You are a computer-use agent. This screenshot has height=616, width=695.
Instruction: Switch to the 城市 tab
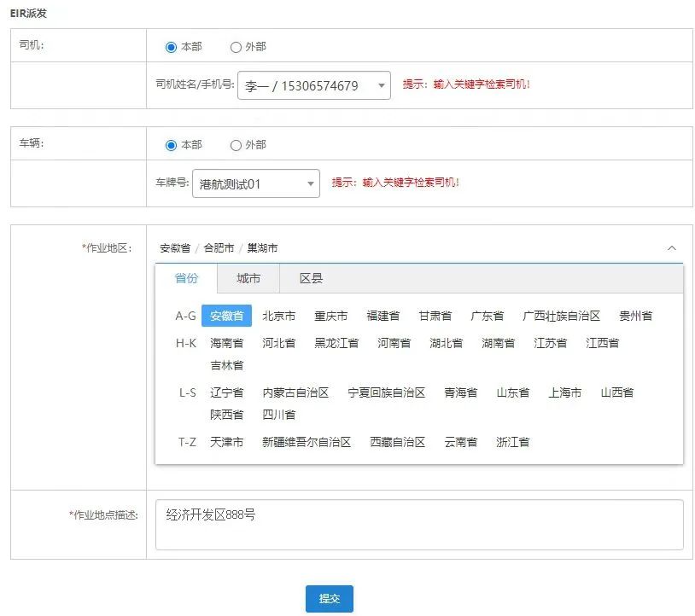248,277
